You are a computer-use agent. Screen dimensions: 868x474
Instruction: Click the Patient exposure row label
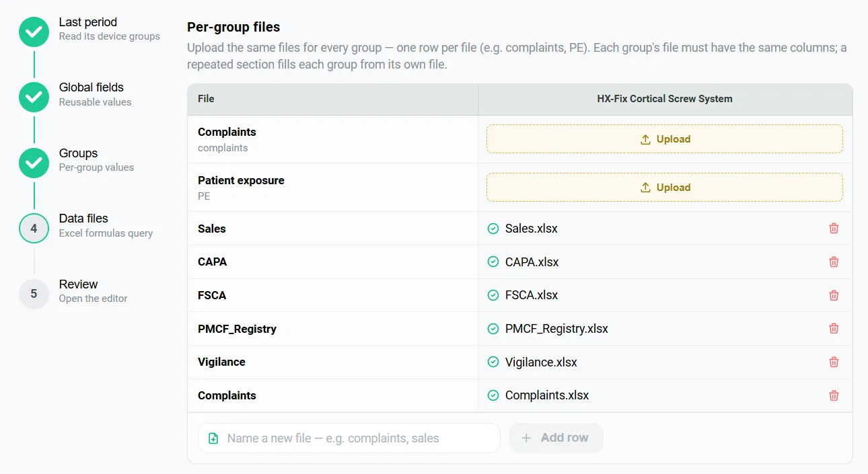point(241,180)
